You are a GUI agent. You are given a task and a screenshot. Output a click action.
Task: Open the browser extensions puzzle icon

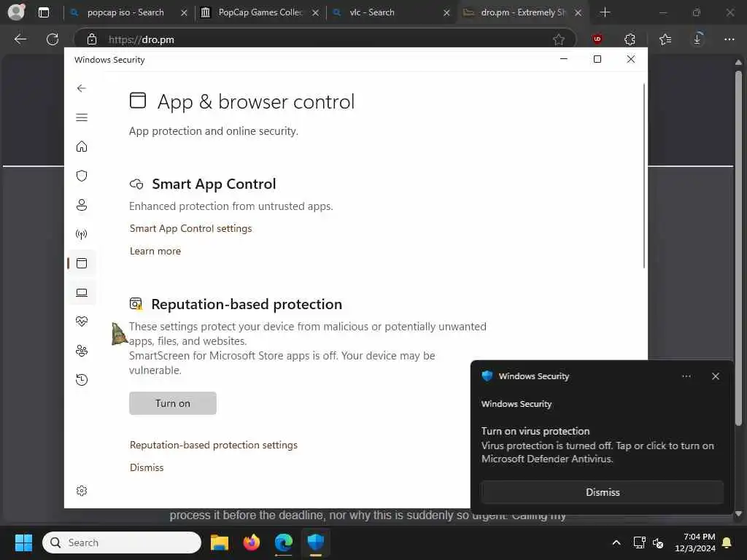click(630, 39)
